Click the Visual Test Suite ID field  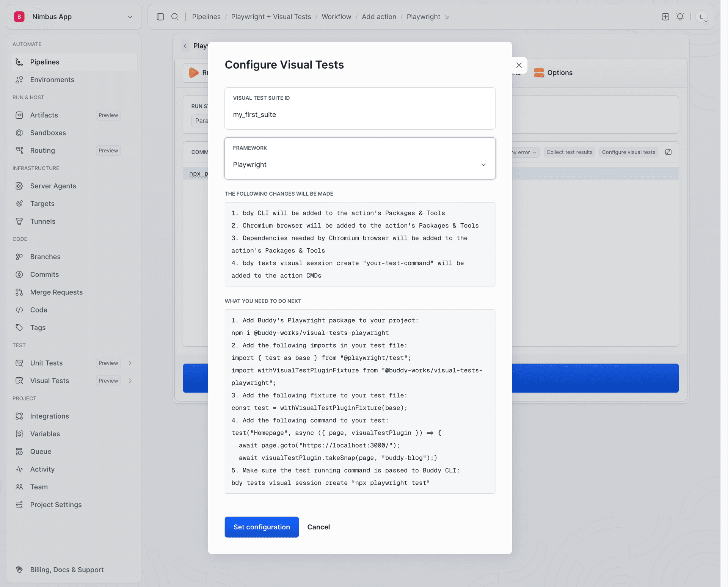(360, 108)
